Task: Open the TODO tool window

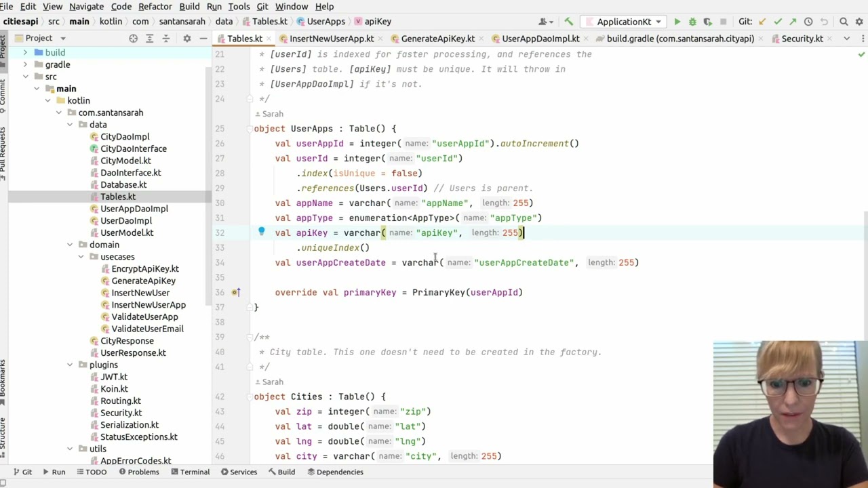Action: [90, 472]
